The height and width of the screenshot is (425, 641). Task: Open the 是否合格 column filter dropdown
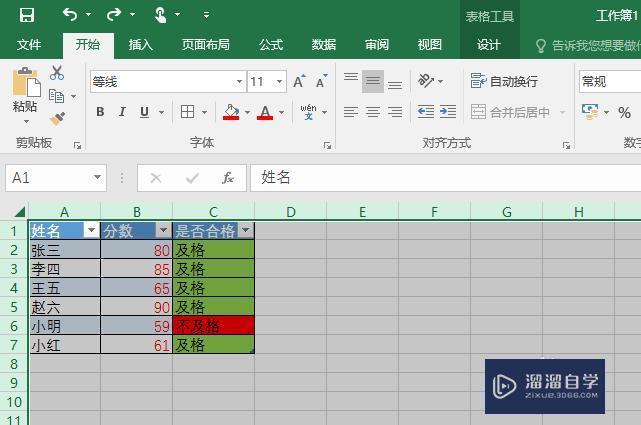point(245,230)
